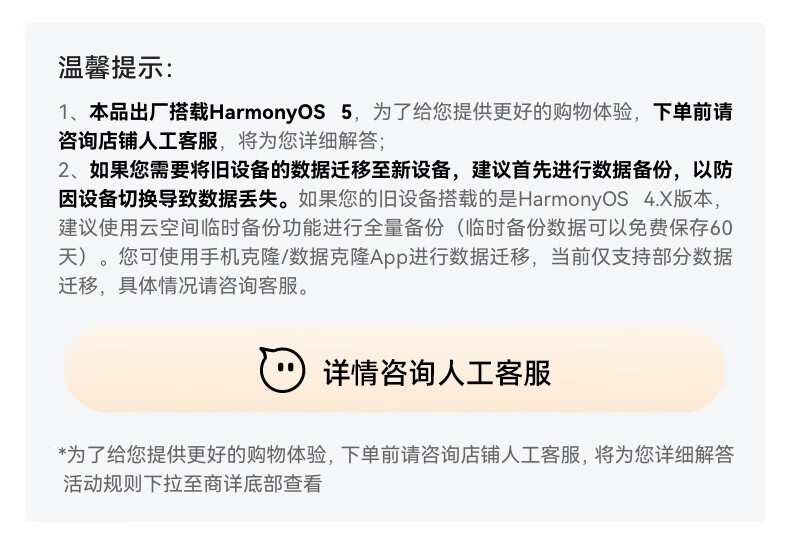Click the line 活动规则下拉至商详底部查看

pos(192,484)
